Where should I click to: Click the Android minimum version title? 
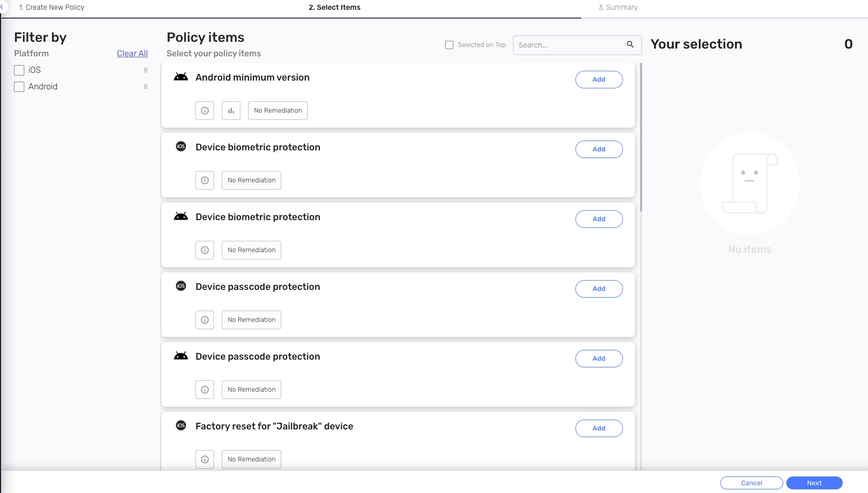(252, 78)
